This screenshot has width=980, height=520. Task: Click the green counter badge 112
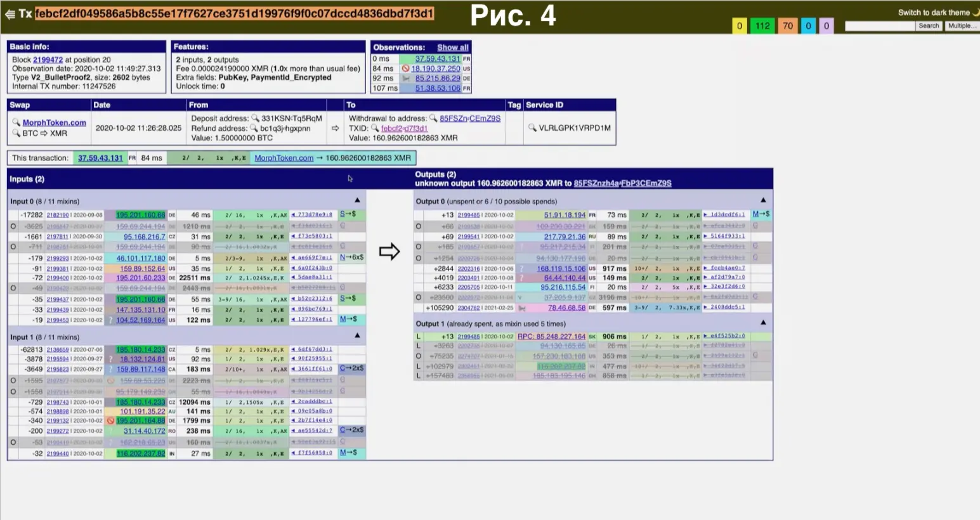pyautogui.click(x=762, y=26)
